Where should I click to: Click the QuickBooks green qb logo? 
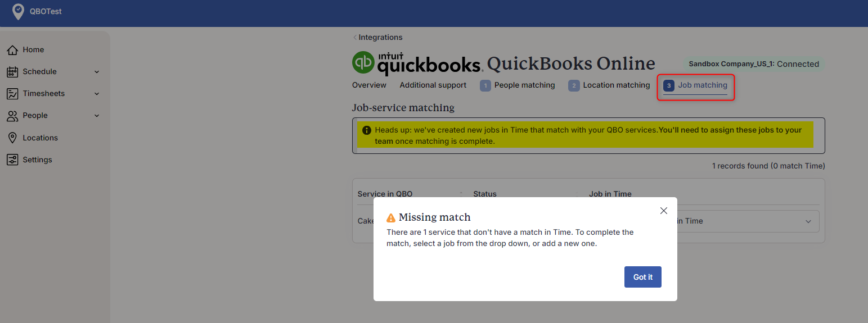coord(363,62)
